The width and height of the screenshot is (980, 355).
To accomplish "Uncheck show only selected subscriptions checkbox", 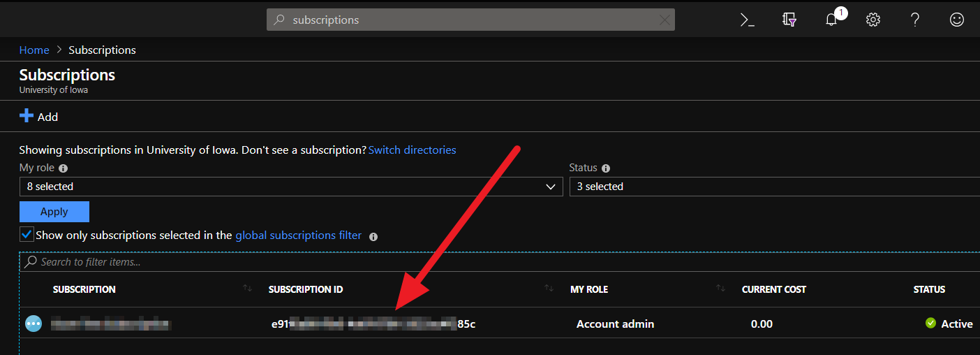I will [x=27, y=234].
